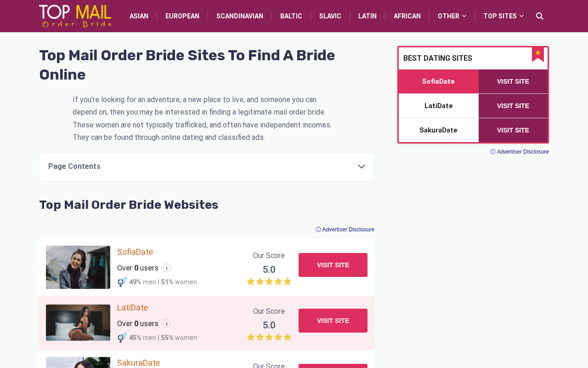This screenshot has height=368, width=588.
Task: Select the SCANDINAVIAN menu item
Action: tap(240, 16)
